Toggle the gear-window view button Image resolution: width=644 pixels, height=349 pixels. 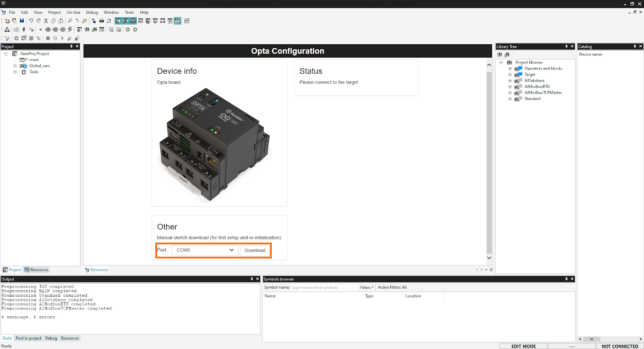click(x=155, y=21)
